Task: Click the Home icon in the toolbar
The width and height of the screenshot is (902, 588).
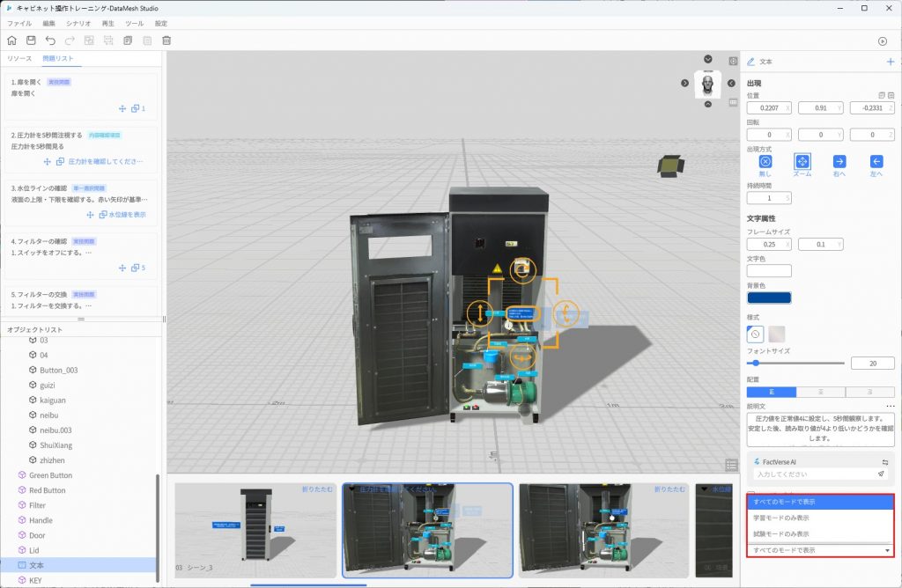Action: [x=12, y=40]
